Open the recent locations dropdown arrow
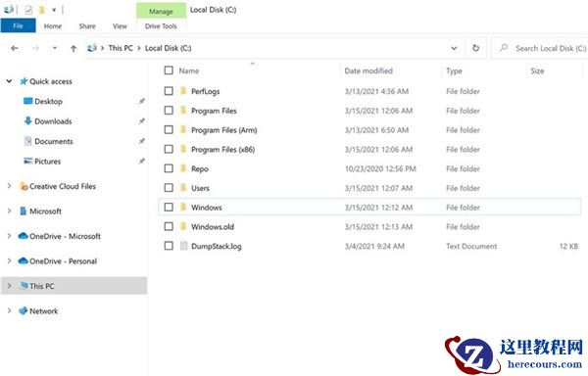Screen dimensions: 588x376 click(x=55, y=48)
